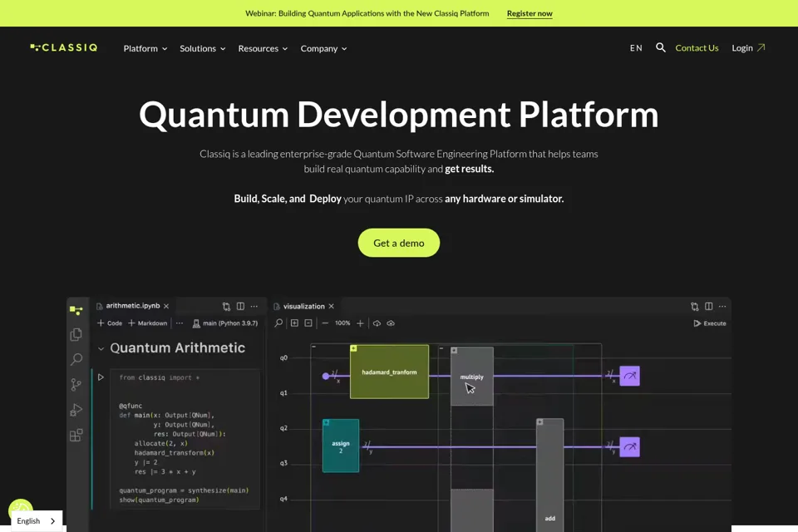Select the Search icon in IDE sidebar

click(76, 359)
